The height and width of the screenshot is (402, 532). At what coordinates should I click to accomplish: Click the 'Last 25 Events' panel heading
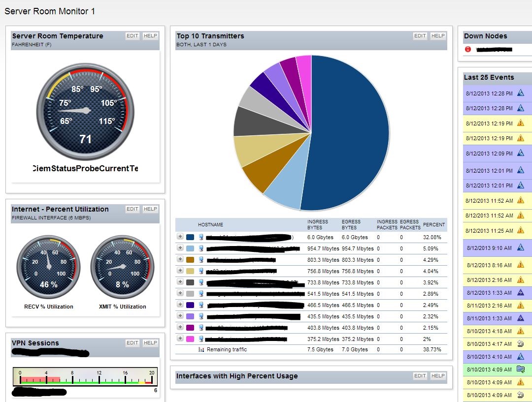click(489, 77)
